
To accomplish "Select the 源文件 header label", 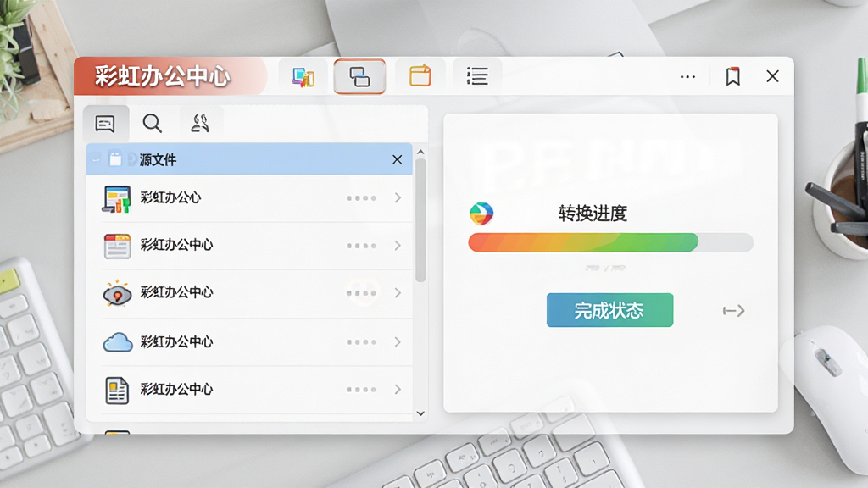I will 158,160.
